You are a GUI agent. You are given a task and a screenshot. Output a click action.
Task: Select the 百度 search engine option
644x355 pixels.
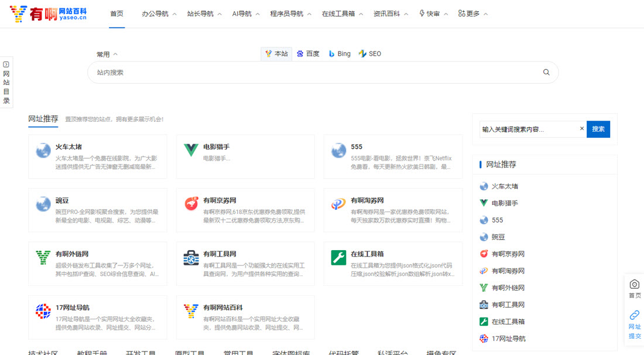pos(308,54)
